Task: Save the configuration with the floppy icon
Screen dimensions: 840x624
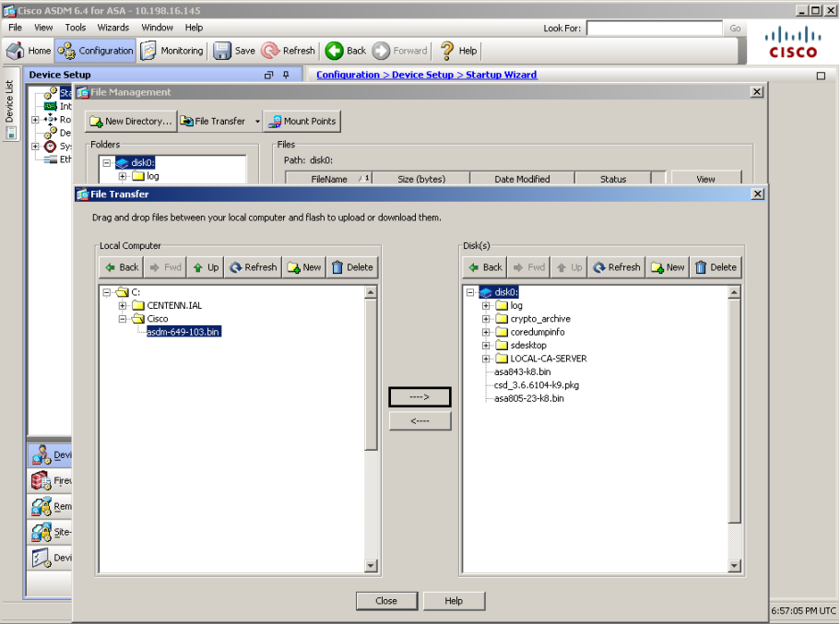Action: [222, 51]
